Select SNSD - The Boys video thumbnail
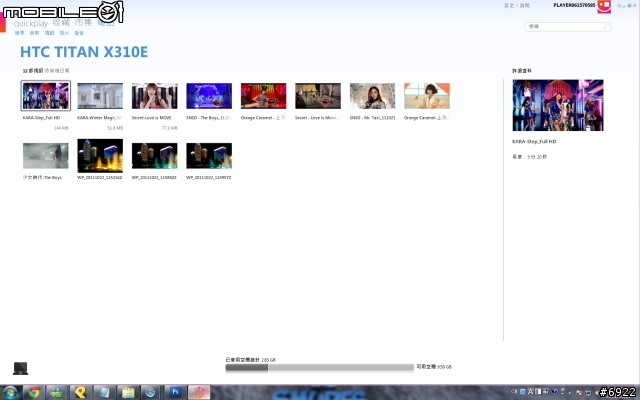The image size is (640, 400). coord(209,96)
